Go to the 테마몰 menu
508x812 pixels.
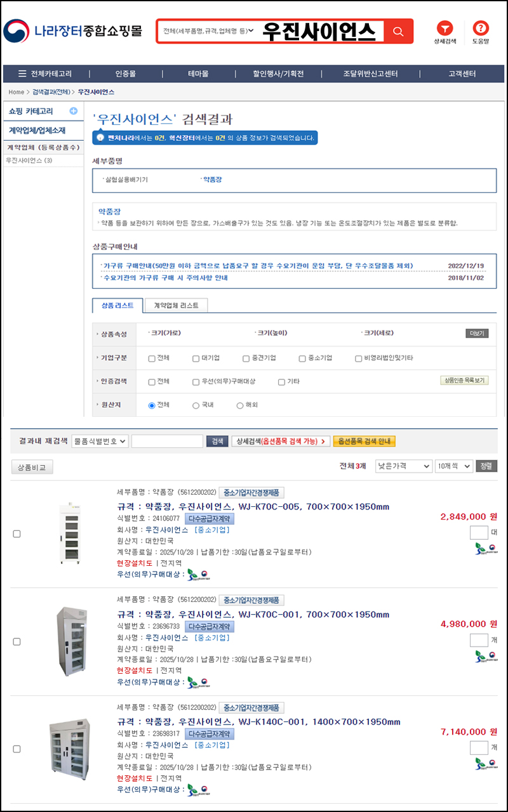click(198, 74)
